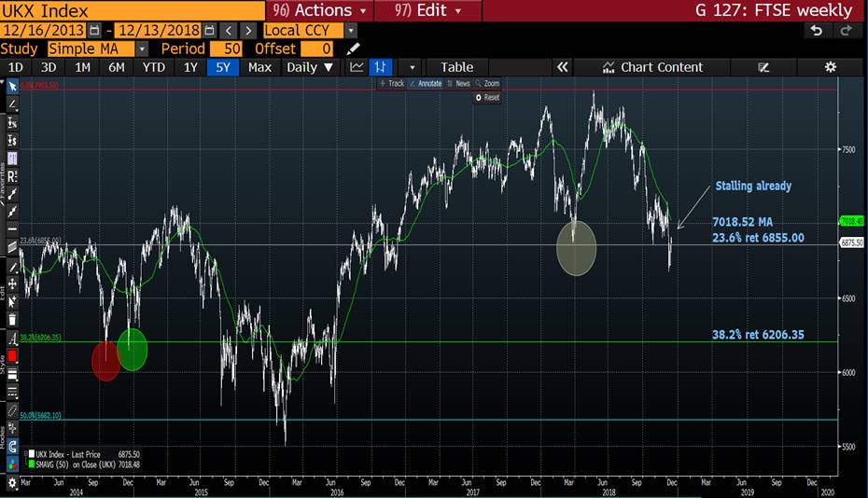Collapse panel with double chevron icon
The width and height of the screenshot is (868, 498).
(563, 67)
